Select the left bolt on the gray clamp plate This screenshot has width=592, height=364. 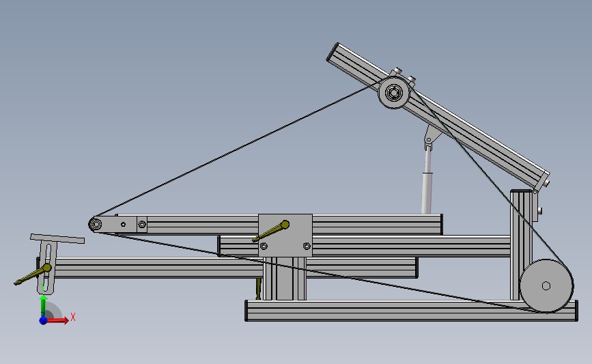point(264,246)
